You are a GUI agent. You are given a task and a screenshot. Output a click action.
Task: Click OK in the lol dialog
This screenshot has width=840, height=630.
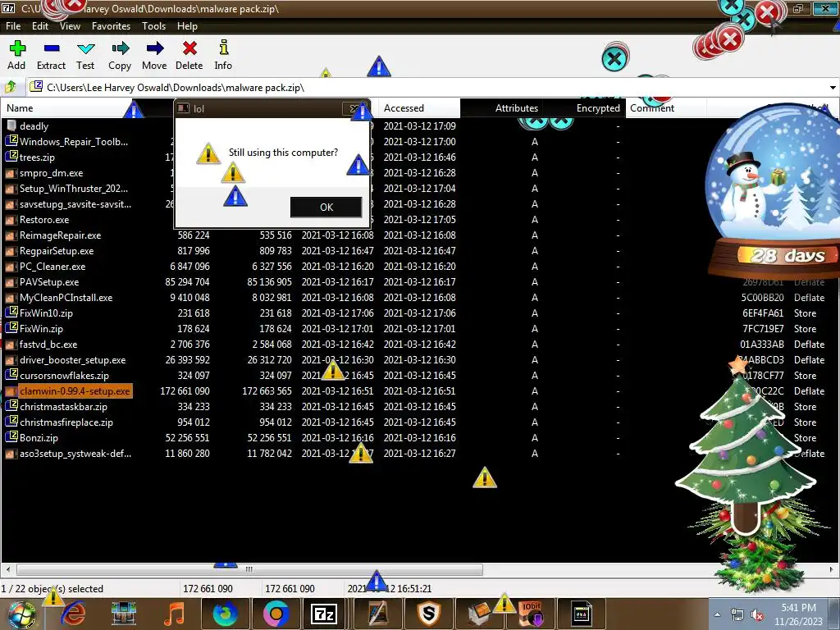pyautogui.click(x=326, y=208)
